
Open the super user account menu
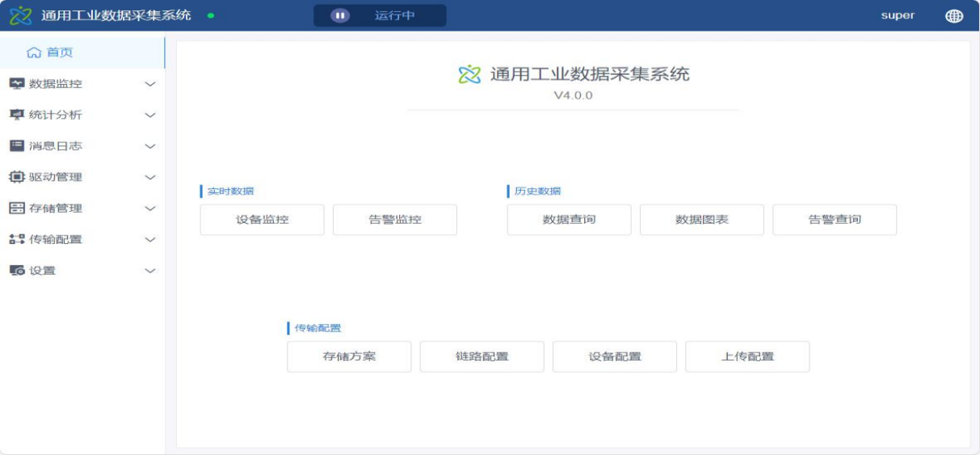[898, 15]
